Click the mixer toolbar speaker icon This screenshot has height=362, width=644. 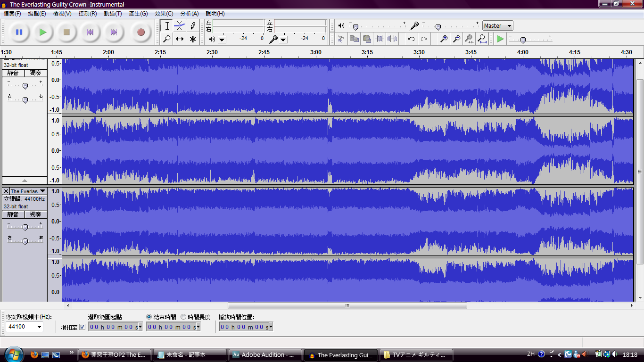341,26
